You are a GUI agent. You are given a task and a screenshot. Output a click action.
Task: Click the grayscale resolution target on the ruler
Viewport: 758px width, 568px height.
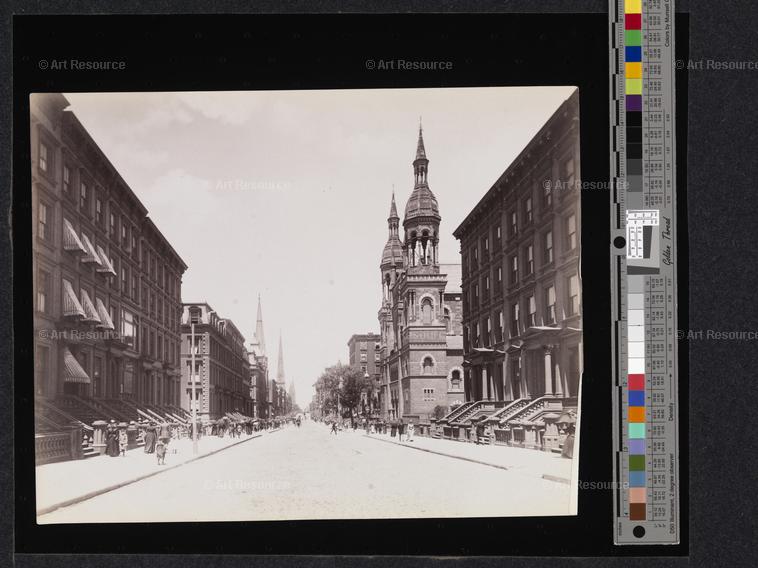pos(643,241)
